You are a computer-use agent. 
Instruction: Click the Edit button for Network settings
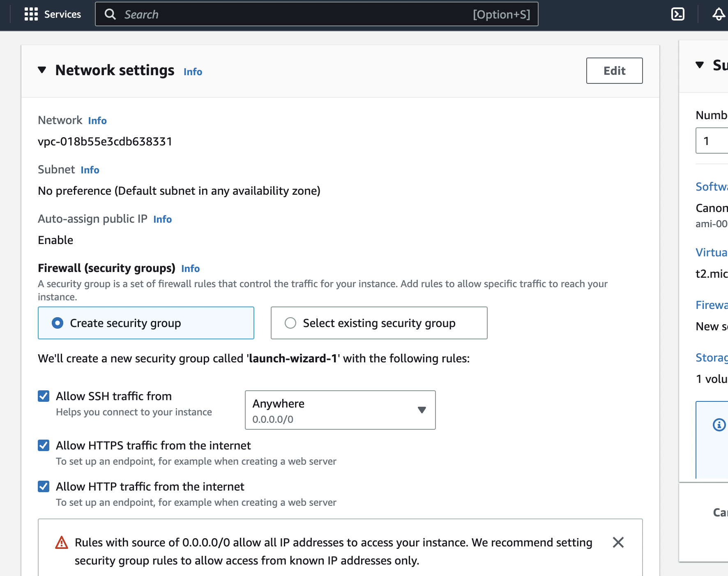coord(614,71)
